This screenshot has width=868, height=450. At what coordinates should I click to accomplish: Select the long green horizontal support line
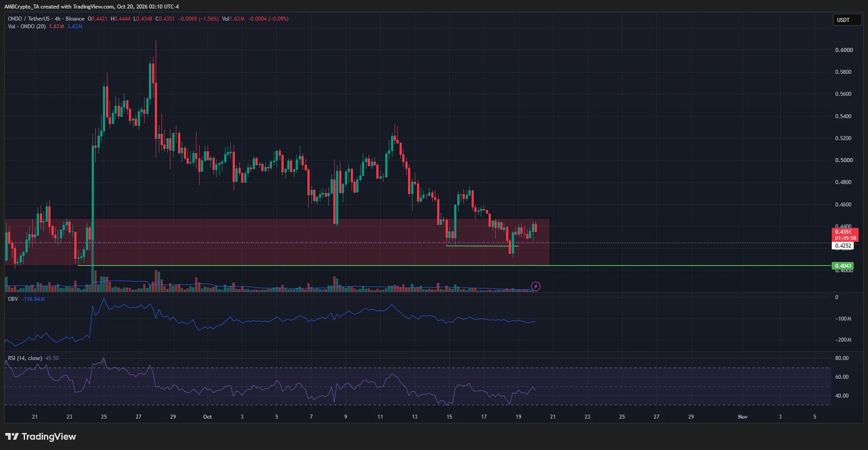point(455,266)
